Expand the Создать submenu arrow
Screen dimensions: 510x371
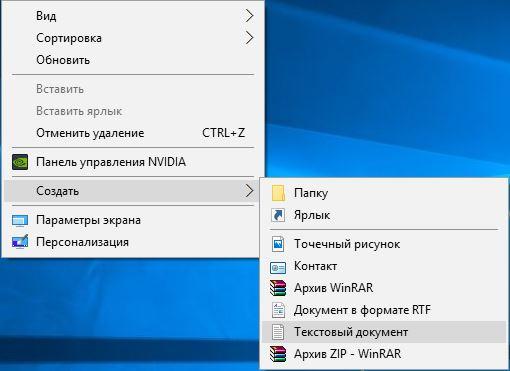pos(249,191)
